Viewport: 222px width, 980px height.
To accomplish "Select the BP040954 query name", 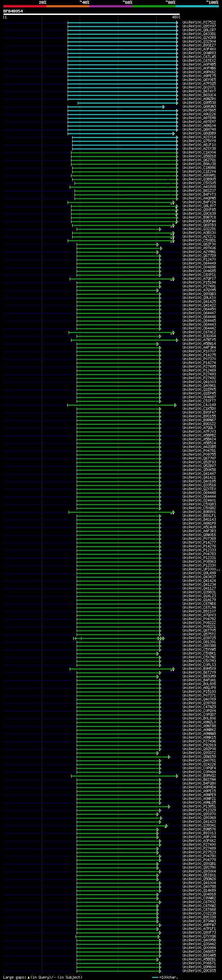I will 13,11.
